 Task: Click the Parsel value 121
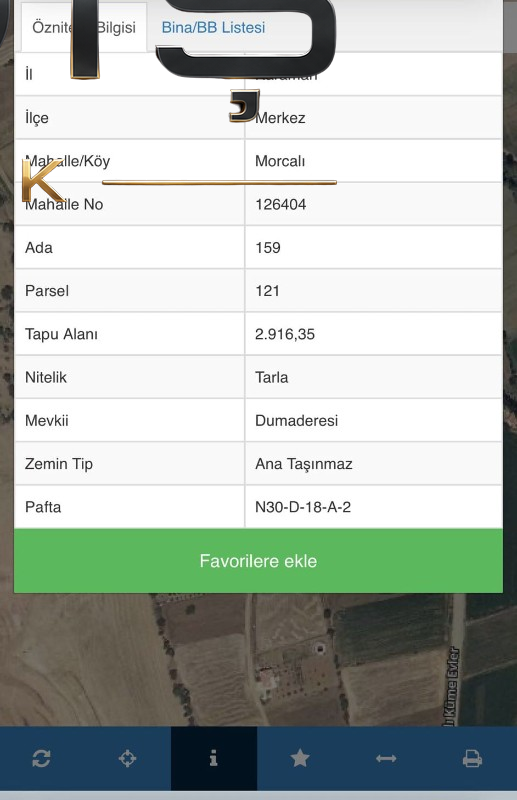[x=267, y=291]
